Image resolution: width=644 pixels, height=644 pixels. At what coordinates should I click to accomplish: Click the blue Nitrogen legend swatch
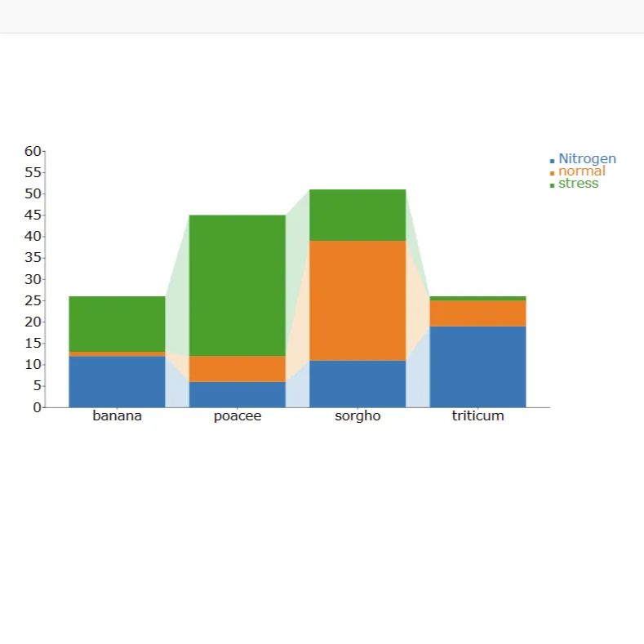coord(553,161)
